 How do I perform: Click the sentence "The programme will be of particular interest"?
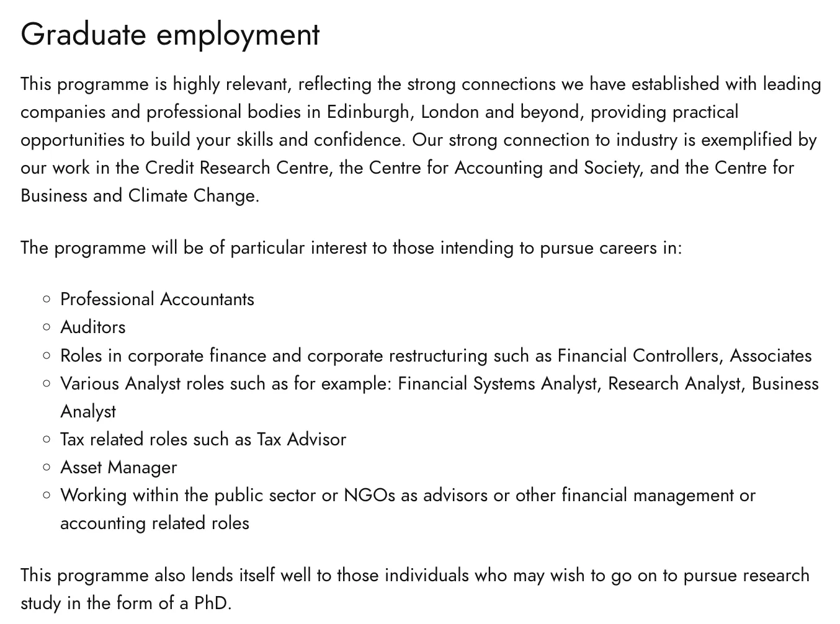tap(351, 248)
